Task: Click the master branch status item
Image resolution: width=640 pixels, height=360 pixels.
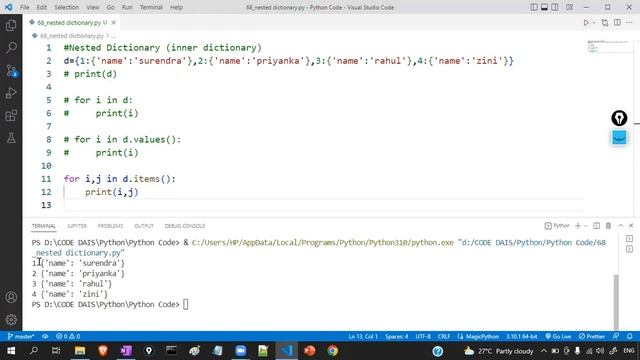Action: point(20,336)
